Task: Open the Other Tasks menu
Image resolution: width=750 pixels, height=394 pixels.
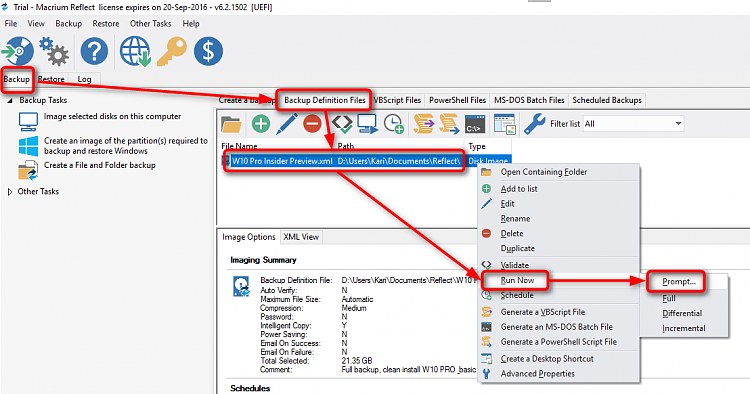Action: coord(150,23)
